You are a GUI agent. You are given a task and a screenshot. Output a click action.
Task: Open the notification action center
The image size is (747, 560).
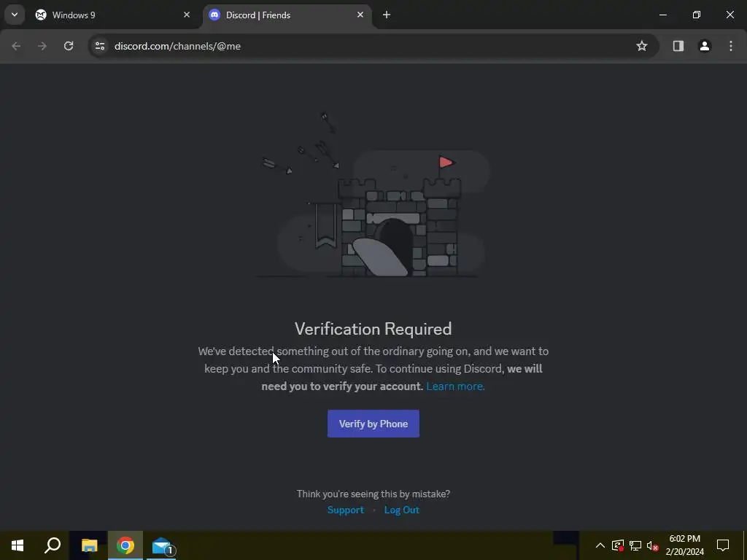(723, 545)
